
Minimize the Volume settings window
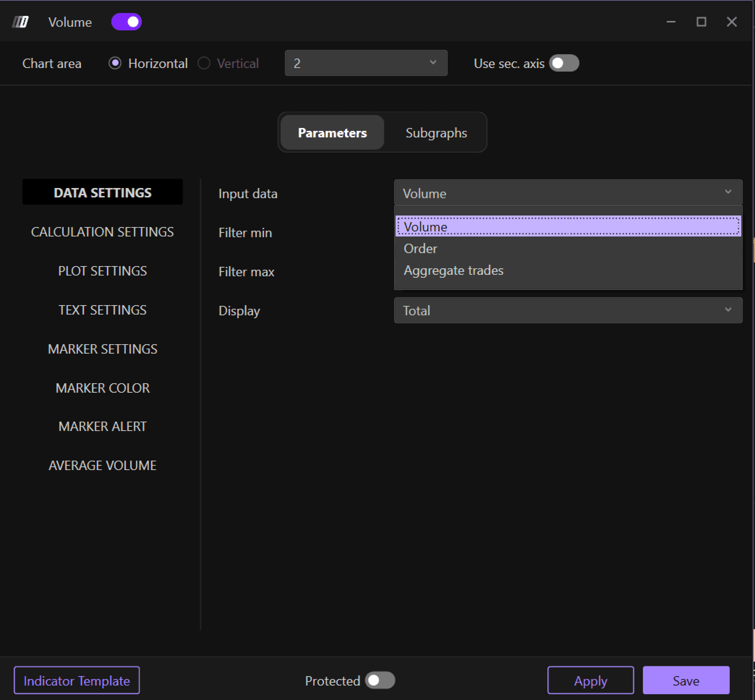(671, 22)
